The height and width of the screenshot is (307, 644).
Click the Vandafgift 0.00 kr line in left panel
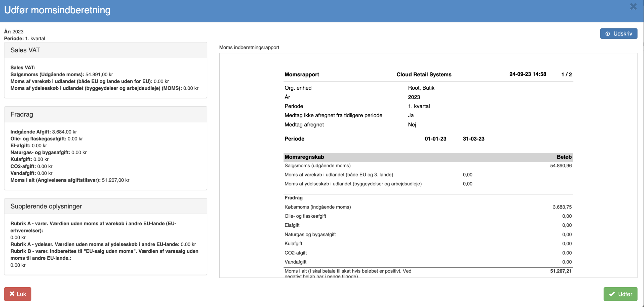31,173
